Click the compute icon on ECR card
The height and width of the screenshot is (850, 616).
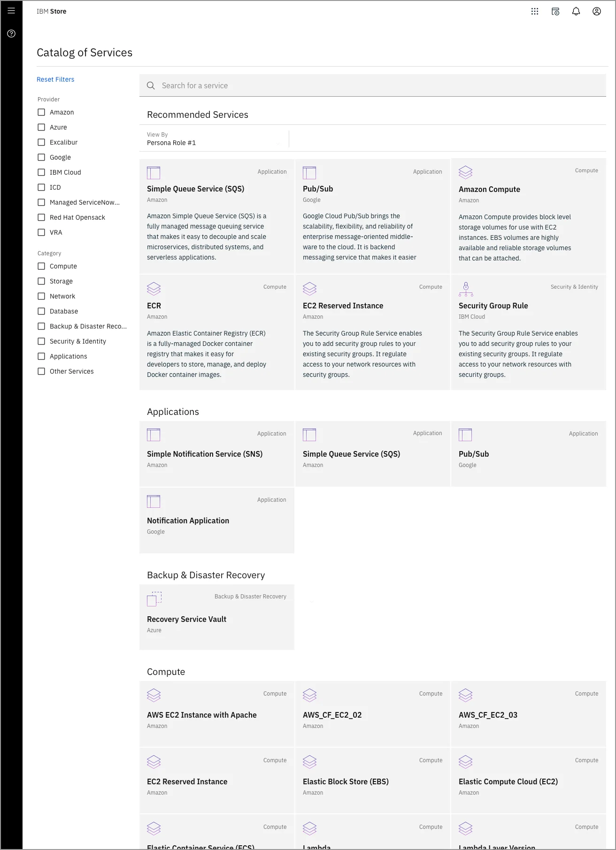[154, 289]
